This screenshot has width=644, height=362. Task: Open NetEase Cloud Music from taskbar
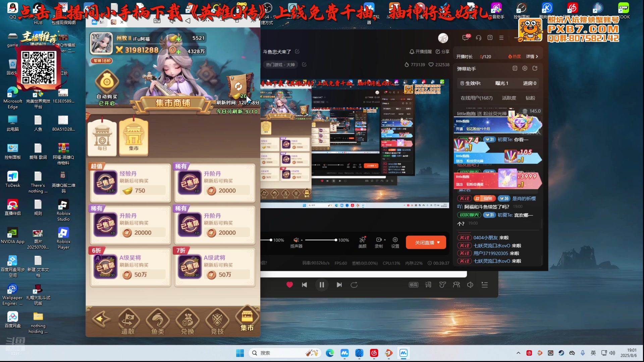click(x=374, y=353)
